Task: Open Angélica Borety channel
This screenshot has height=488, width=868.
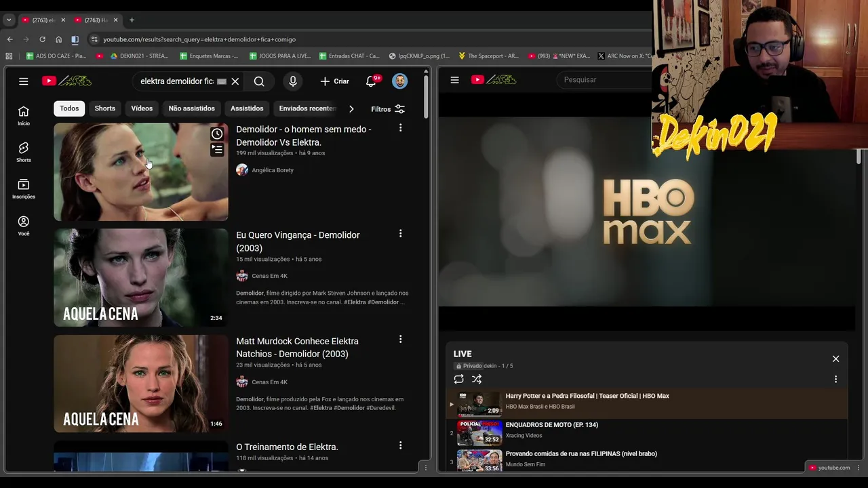Action: pyautogui.click(x=273, y=170)
